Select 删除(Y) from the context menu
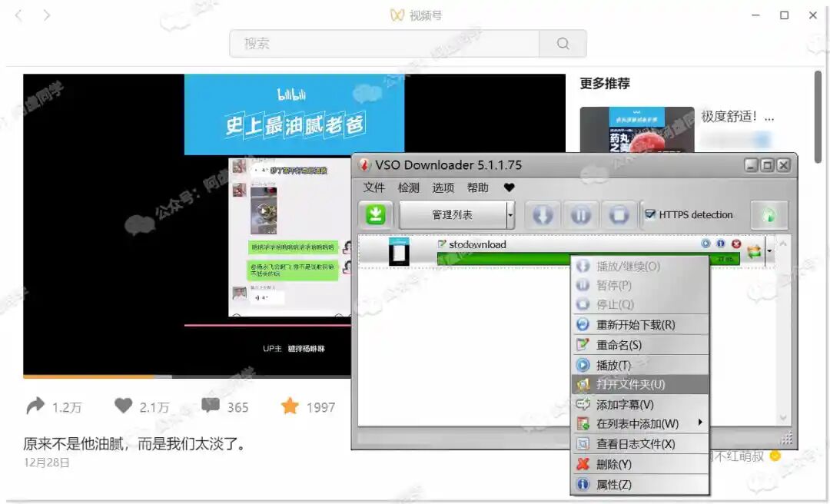 640,464
